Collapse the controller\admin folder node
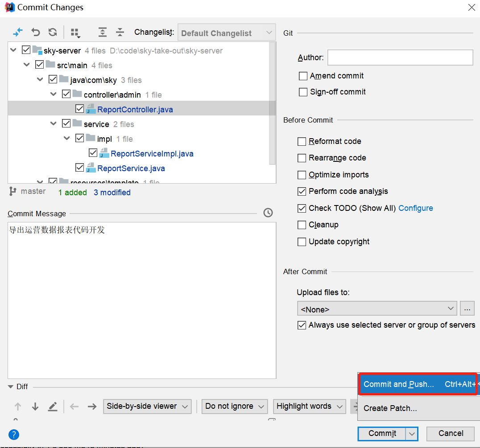This screenshot has width=480, height=448. point(54,95)
